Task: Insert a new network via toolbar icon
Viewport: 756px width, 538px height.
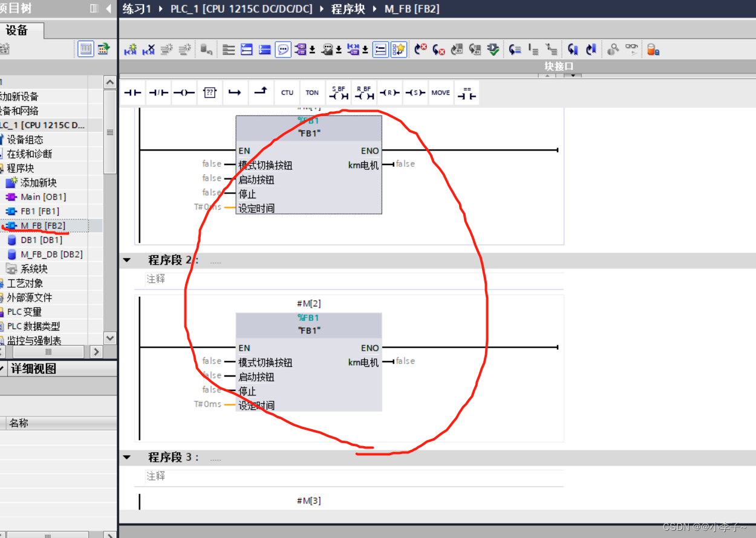Action: (x=131, y=50)
